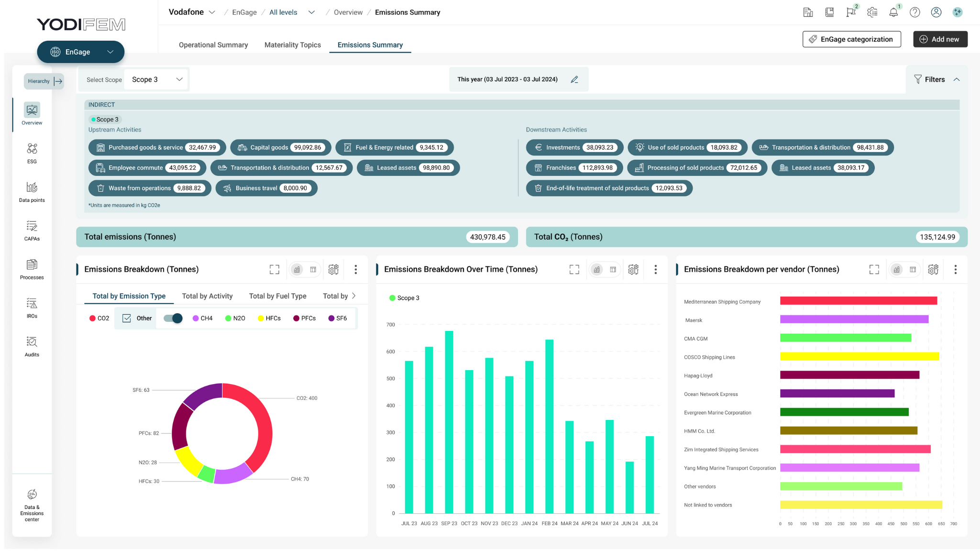
Task: Edit the date range with pencil icon
Action: click(574, 79)
